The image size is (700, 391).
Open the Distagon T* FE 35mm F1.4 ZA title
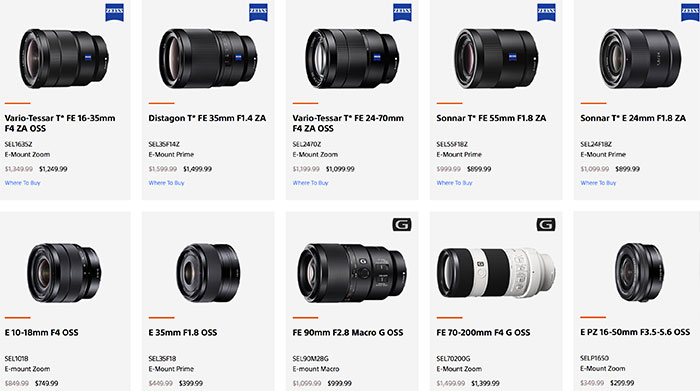[207, 118]
